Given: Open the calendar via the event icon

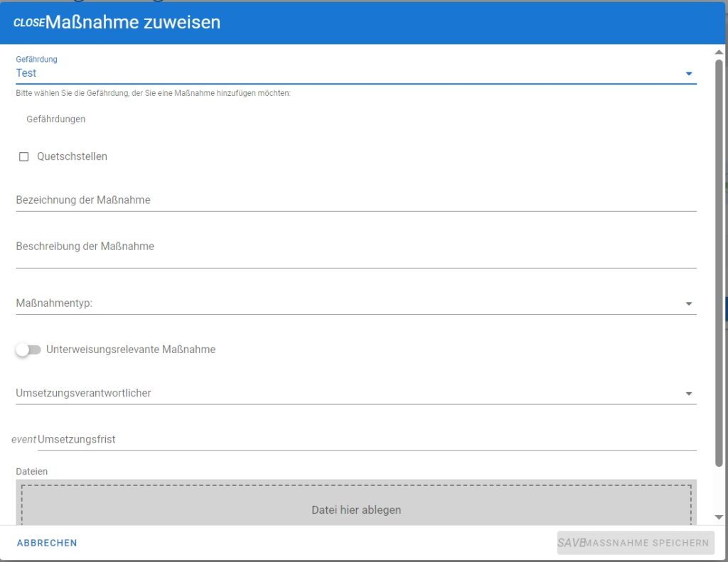Looking at the screenshot, I should (23, 440).
